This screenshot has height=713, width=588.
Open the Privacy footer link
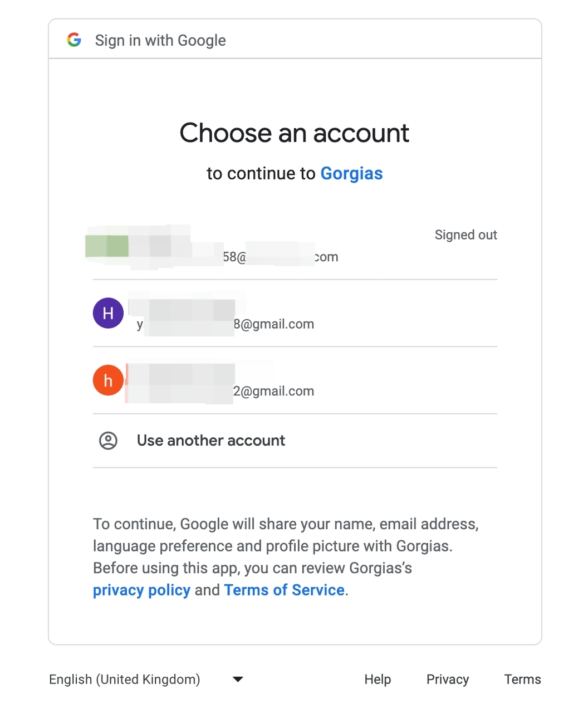(x=448, y=680)
